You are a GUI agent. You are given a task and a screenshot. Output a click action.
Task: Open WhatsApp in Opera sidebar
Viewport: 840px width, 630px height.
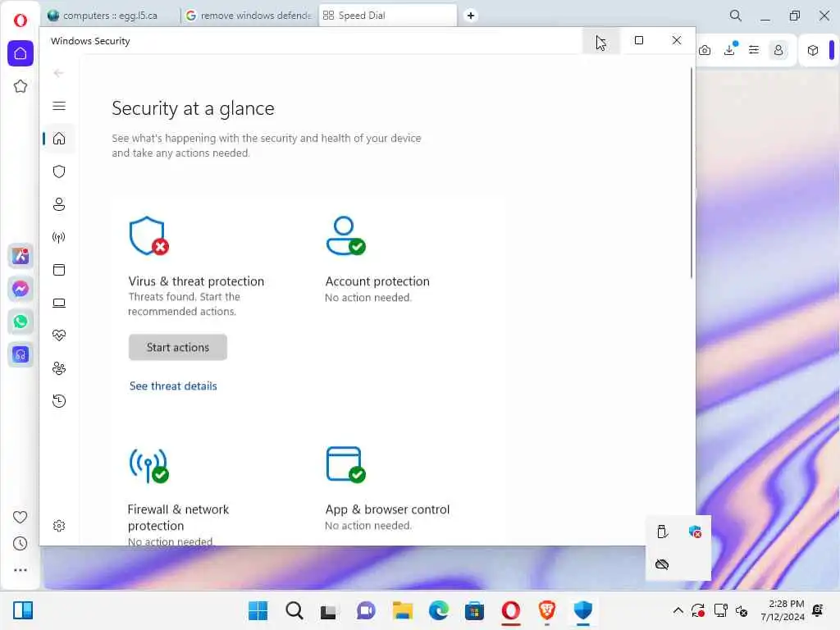click(x=21, y=322)
